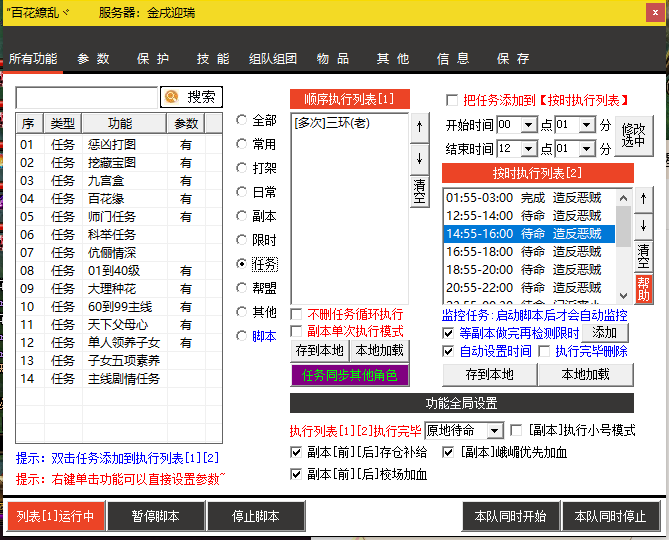Viewport: 669px width, 540px height.
Task: Switch to the 所有功能 tab
Action: [x=33, y=59]
